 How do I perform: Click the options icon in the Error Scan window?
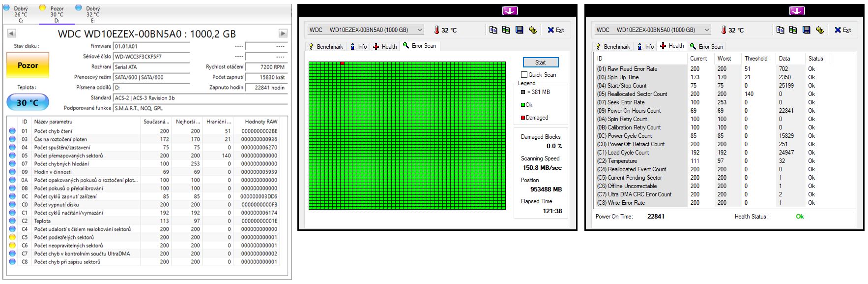(532, 30)
